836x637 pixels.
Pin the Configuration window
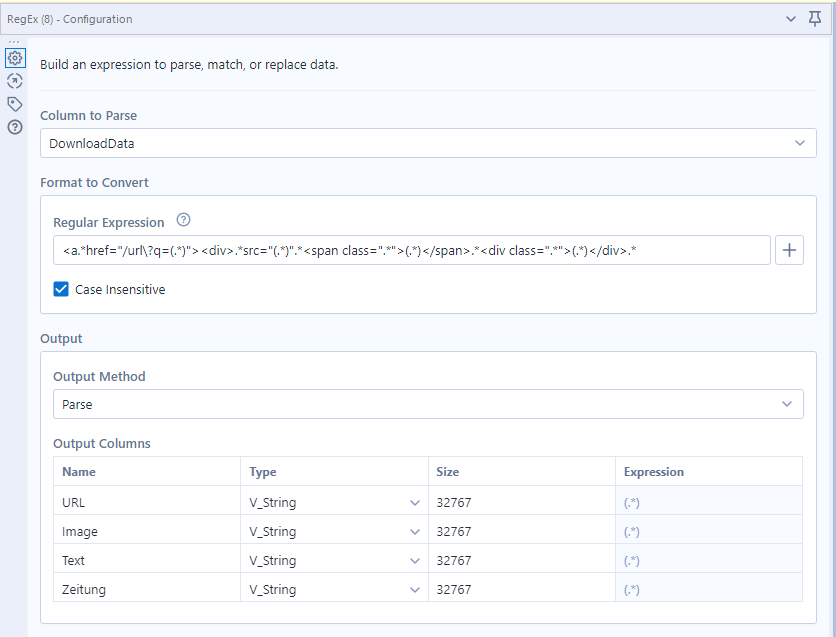click(x=815, y=19)
